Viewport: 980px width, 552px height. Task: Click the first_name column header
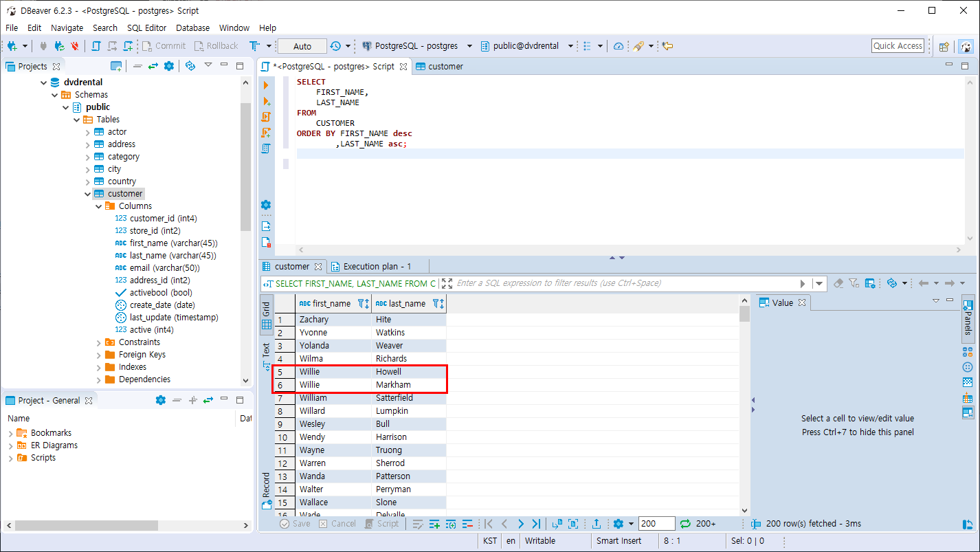(333, 303)
